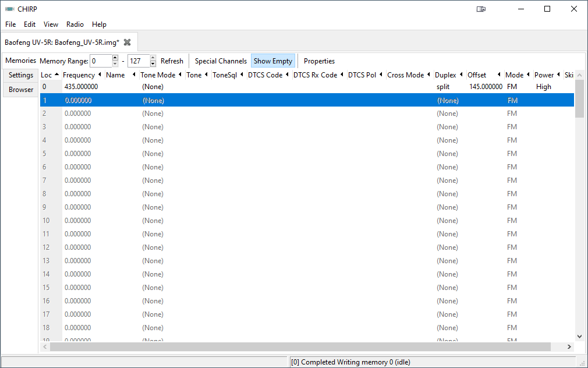
Task: Click the Mode column arrow
Action: 529,75
